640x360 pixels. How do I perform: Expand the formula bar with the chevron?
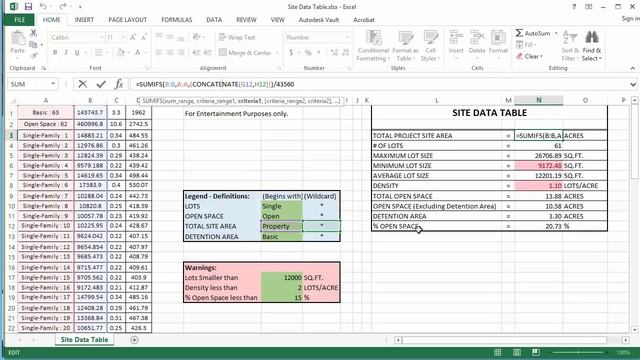(633, 84)
